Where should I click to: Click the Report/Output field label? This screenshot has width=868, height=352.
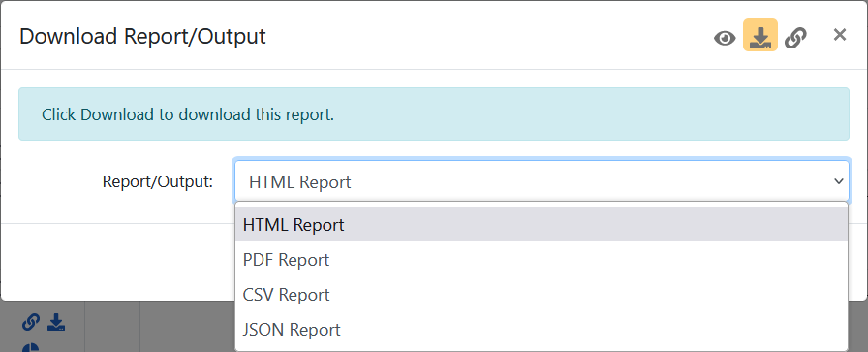click(158, 181)
